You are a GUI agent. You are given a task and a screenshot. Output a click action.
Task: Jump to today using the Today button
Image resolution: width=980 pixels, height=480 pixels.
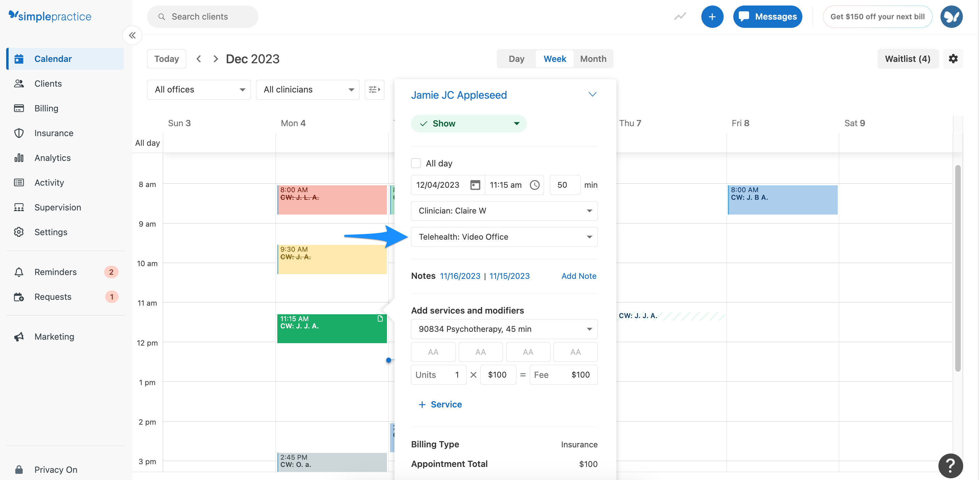[x=166, y=58]
